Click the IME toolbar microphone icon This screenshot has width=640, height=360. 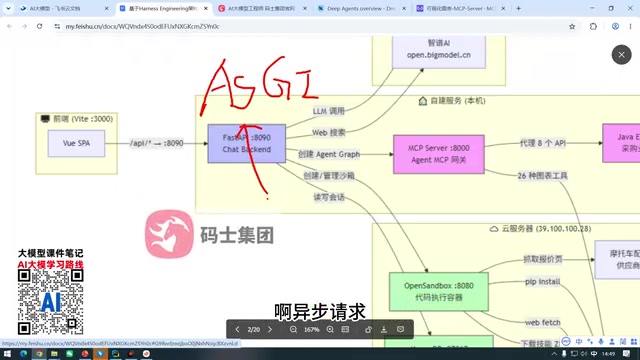(x=601, y=342)
